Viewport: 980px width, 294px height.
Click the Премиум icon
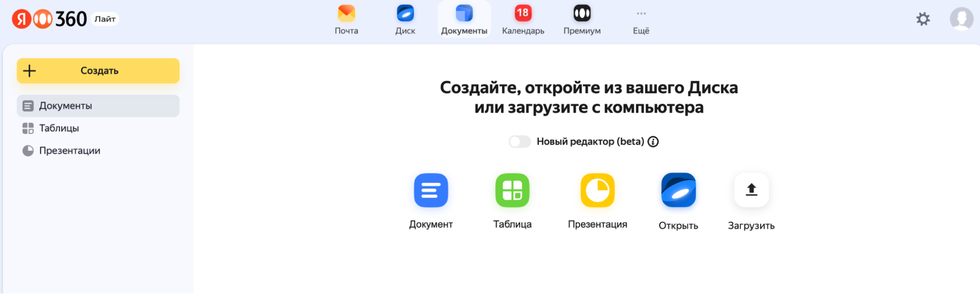582,14
